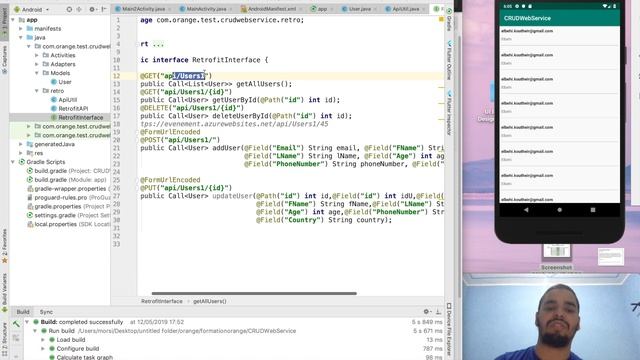
Task: Expand the generatedJava folder
Action: (x=21, y=144)
